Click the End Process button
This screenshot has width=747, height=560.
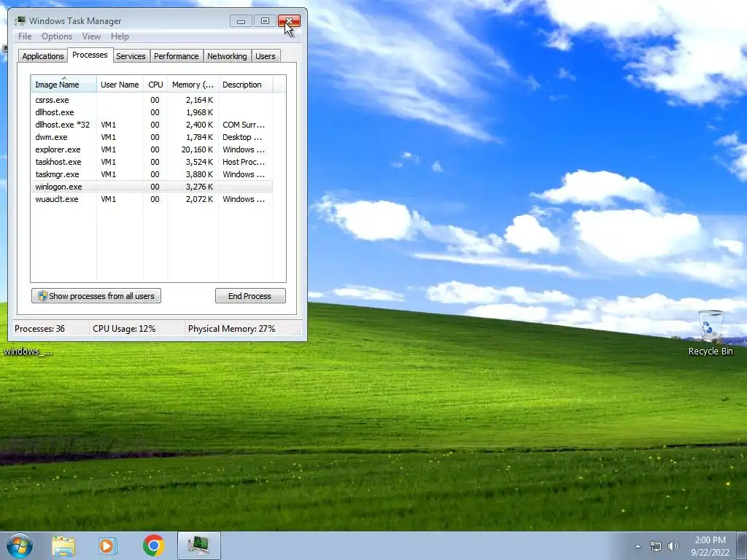point(250,296)
